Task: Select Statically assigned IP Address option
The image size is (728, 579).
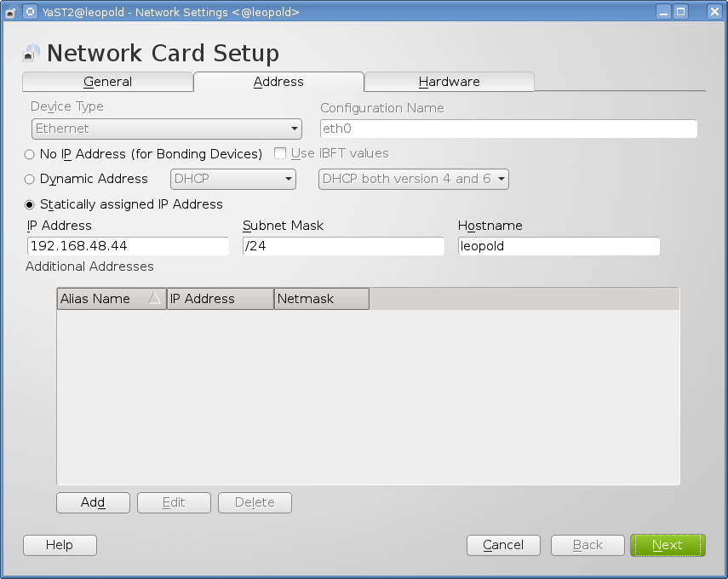Action: coord(30,204)
